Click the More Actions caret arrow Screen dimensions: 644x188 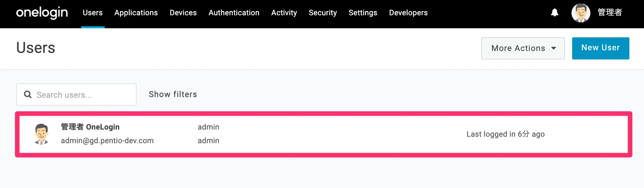tap(554, 48)
